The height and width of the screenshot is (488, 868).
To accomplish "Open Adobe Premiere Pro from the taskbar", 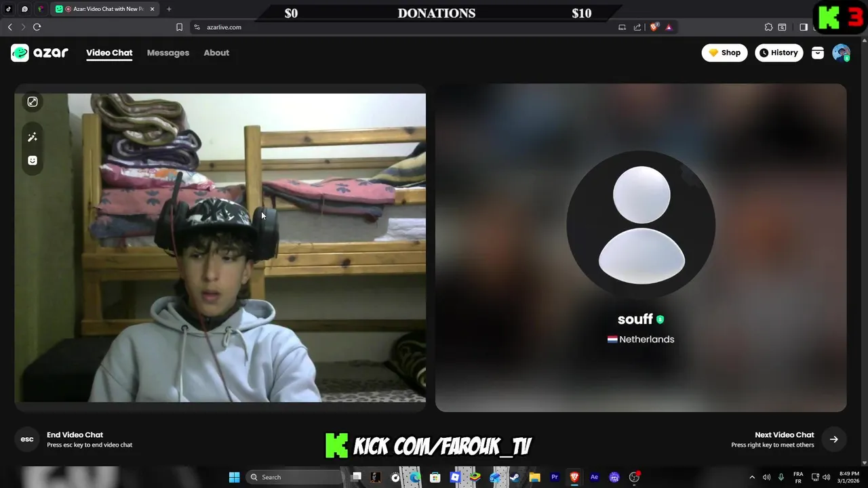I will point(555,477).
